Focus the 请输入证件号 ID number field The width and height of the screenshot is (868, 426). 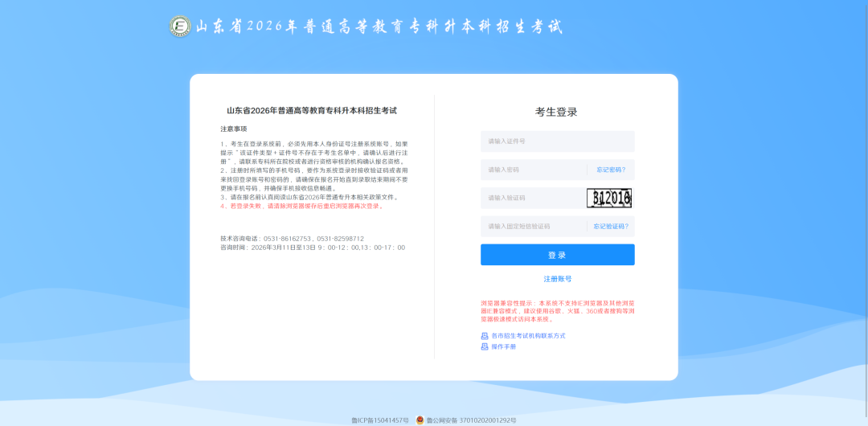click(557, 141)
